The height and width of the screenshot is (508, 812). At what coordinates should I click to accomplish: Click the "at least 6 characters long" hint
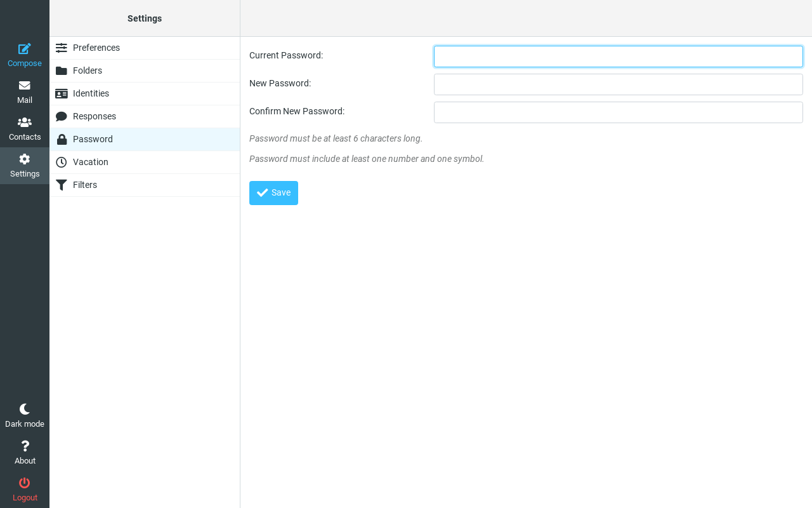pos(336,138)
